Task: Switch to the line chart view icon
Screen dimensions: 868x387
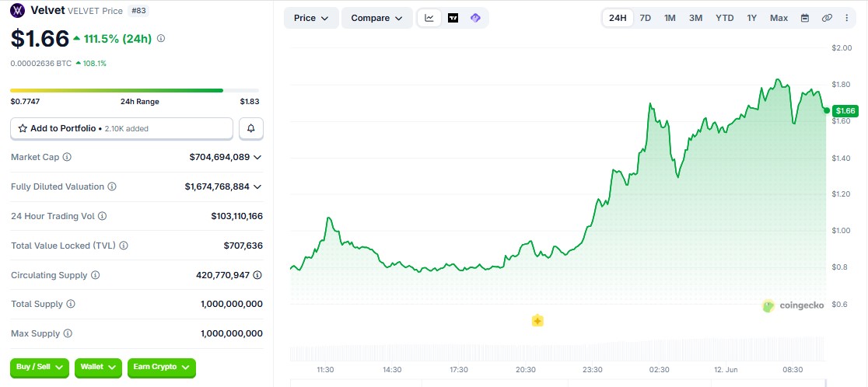Action: pyautogui.click(x=429, y=18)
